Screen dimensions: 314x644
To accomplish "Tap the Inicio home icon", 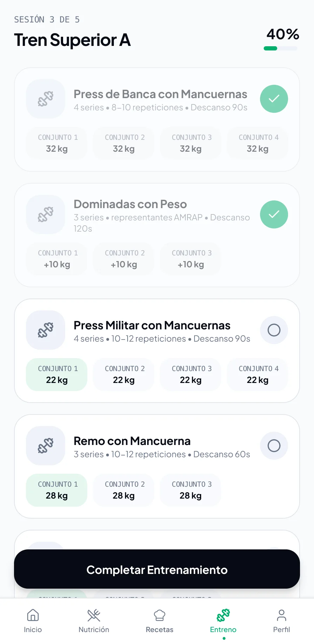I will [33, 615].
